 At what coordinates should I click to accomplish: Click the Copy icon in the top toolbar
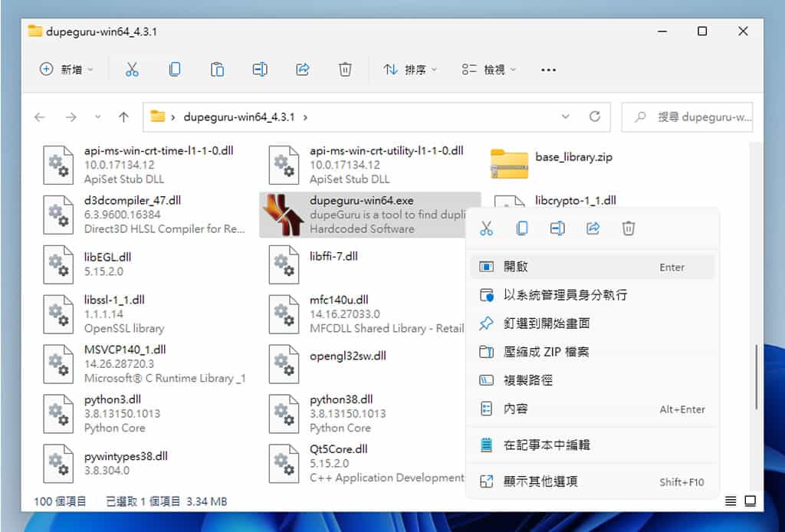click(175, 70)
